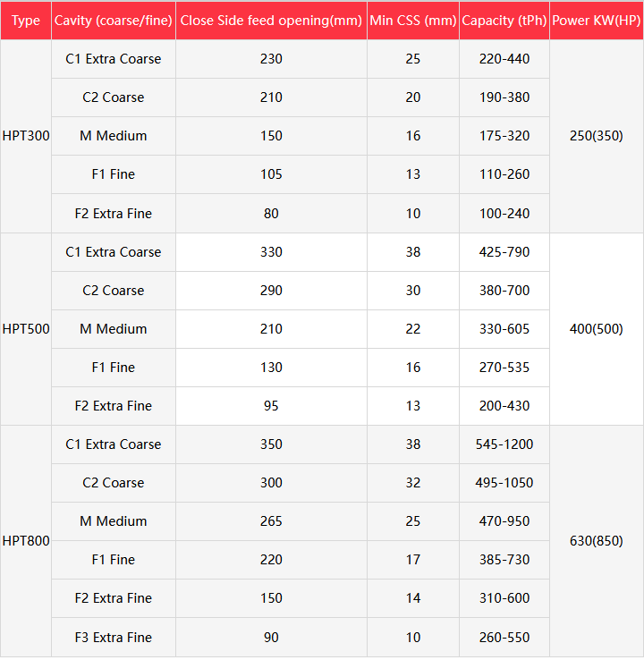
Task: Click the F3 Extra Fine cavity cell
Action: click(114, 638)
